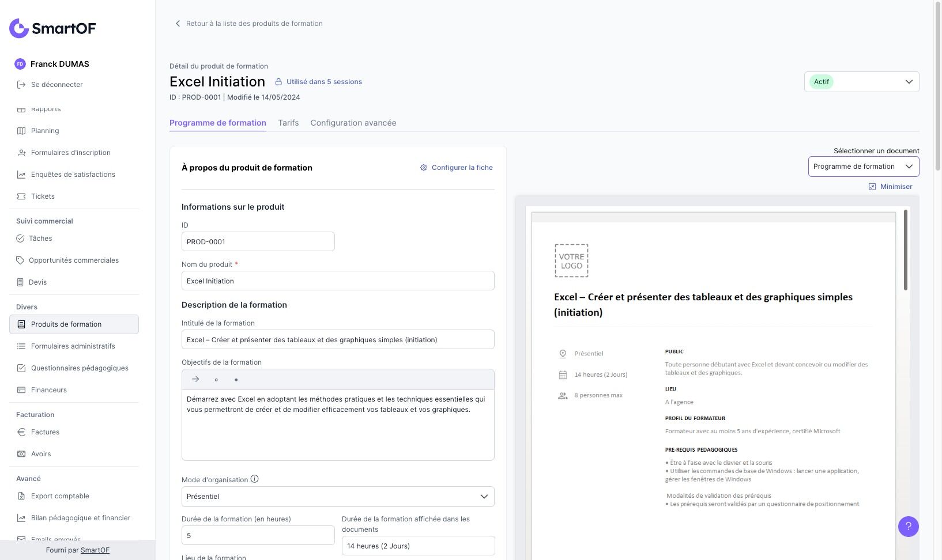Click 'Présentiel' in the document preview

click(589, 354)
